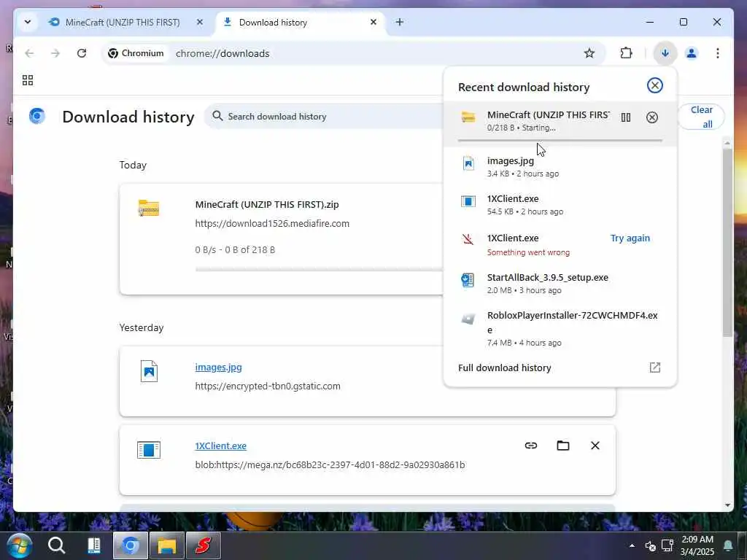Select StartAllBack_3.9.5_setup.exe in popup

coord(560,284)
